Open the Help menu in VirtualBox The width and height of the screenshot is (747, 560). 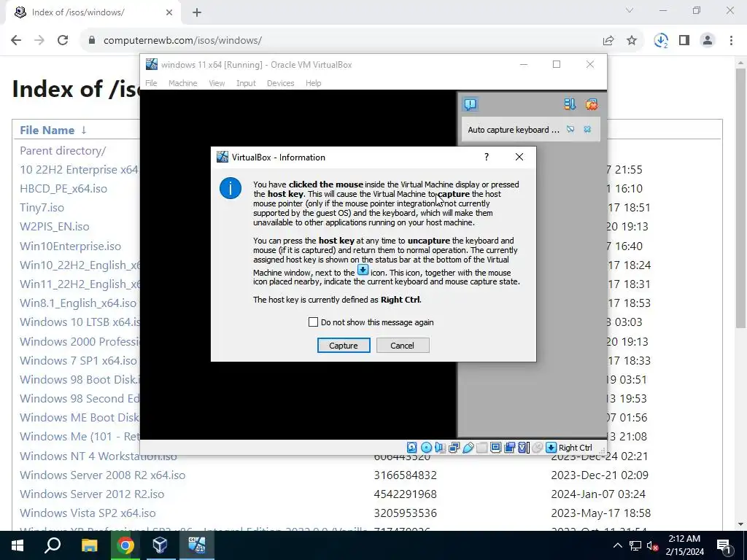[x=313, y=83]
